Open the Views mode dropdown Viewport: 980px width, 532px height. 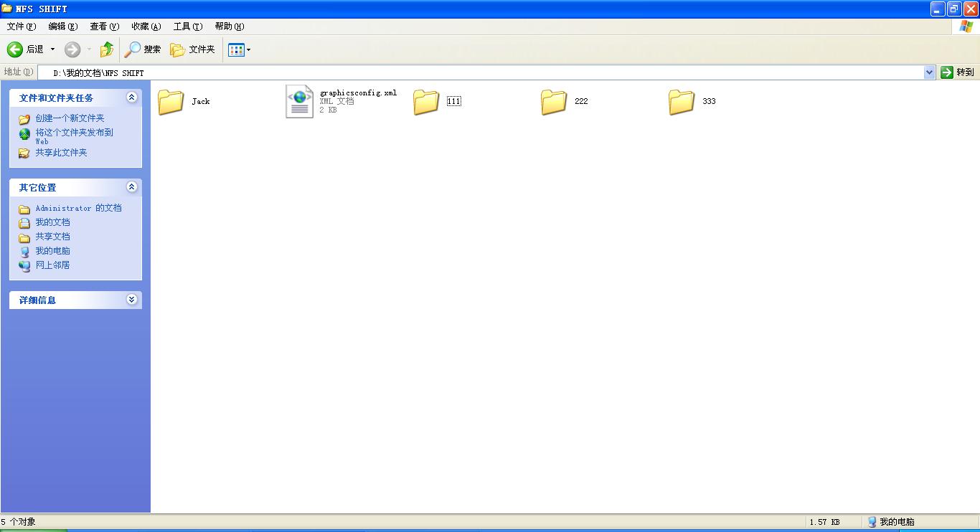click(x=240, y=49)
